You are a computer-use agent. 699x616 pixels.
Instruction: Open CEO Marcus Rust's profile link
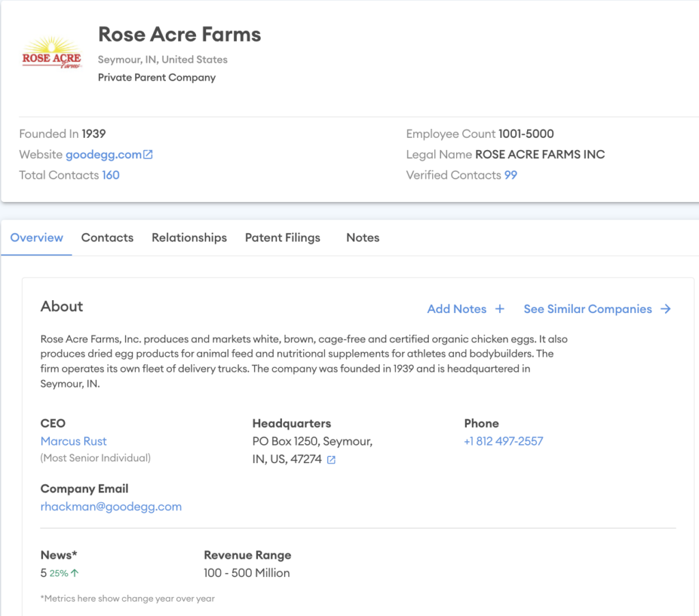[x=74, y=441]
